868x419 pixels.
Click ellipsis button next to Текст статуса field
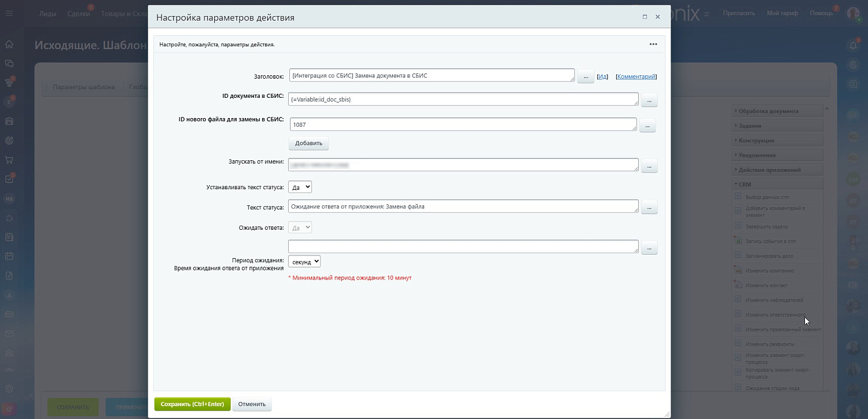(649, 207)
